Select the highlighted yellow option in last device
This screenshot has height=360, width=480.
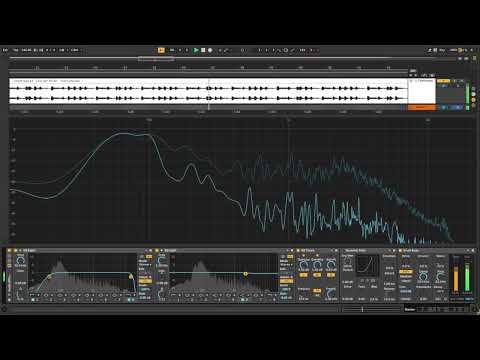(x=406, y=272)
